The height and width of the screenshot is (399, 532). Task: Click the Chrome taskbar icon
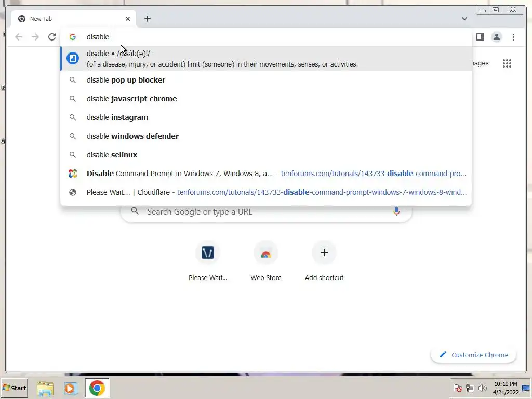[97, 388]
